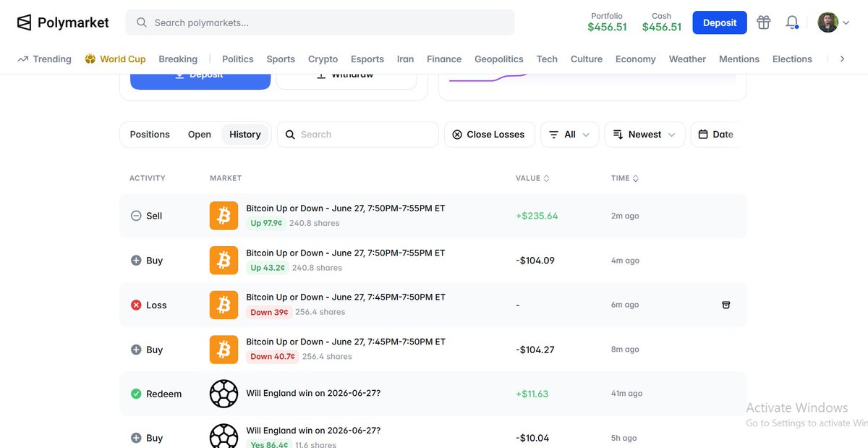Click Bitcoin icon in the Loss row
The height and width of the screenshot is (448, 868).
pyautogui.click(x=224, y=305)
